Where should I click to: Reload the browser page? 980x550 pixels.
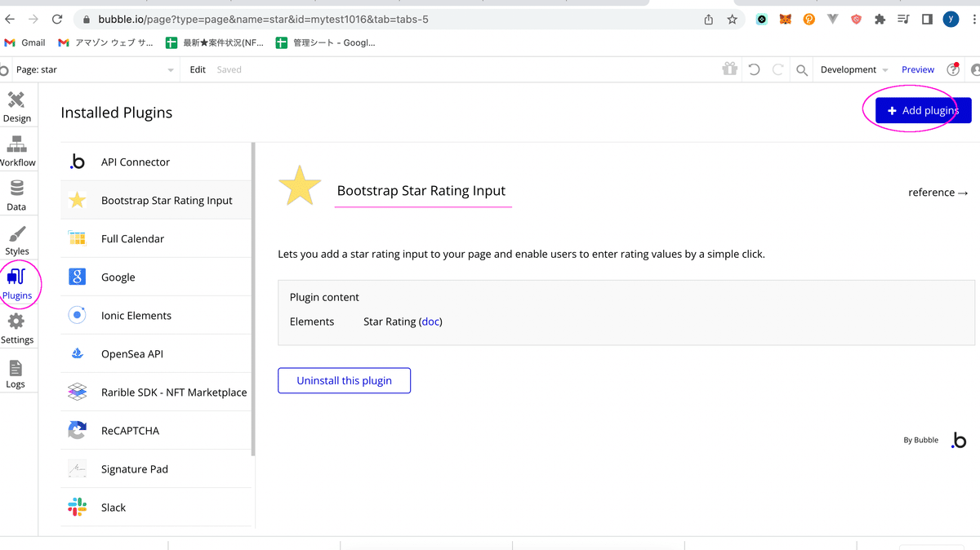pos(57,19)
